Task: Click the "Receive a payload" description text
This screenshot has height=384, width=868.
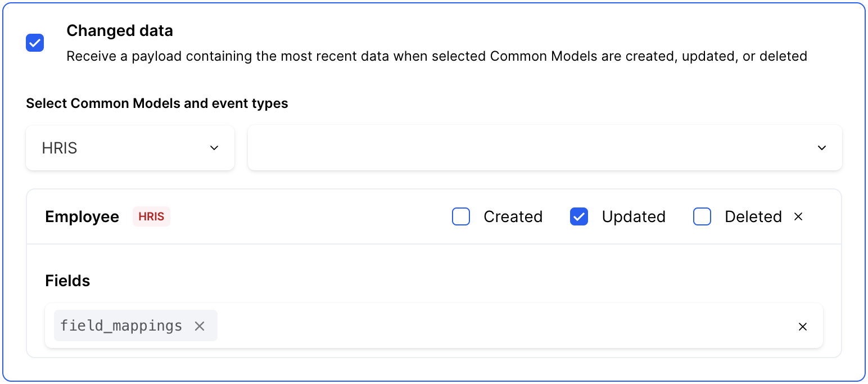Action: pyautogui.click(x=436, y=56)
